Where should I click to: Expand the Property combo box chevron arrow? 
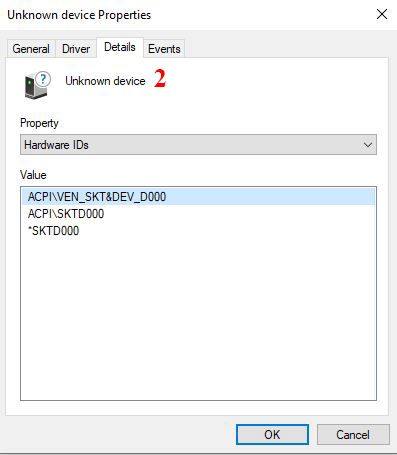(368, 145)
